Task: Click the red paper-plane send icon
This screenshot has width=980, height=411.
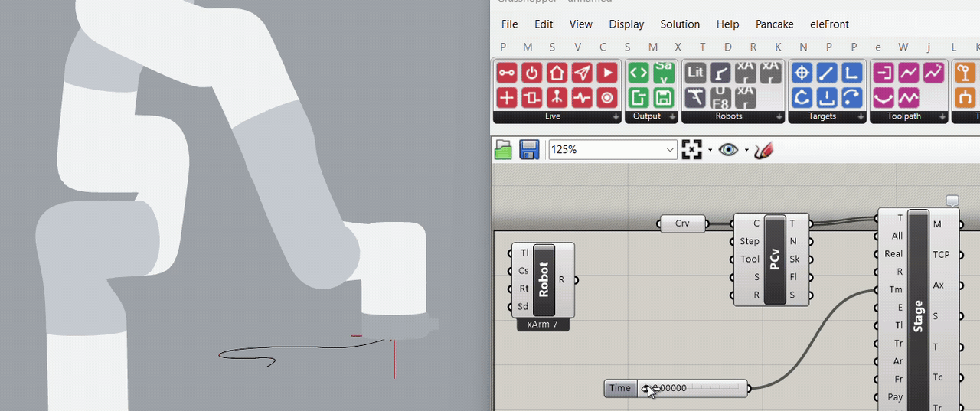Action: (582, 73)
